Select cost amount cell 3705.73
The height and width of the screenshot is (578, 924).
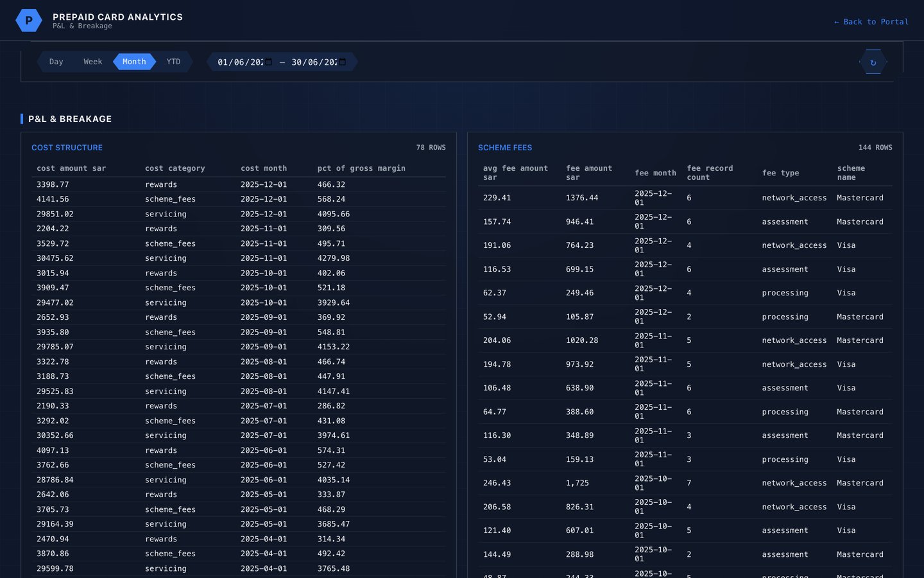click(x=53, y=509)
